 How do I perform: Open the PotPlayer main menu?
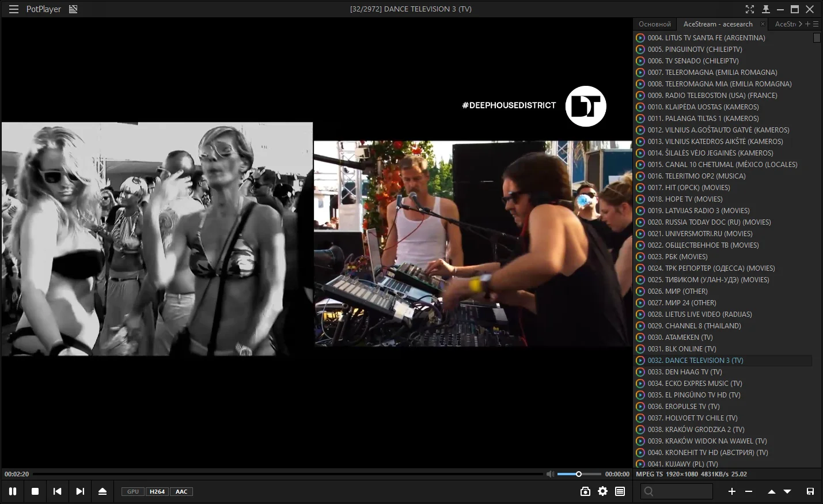(x=14, y=9)
